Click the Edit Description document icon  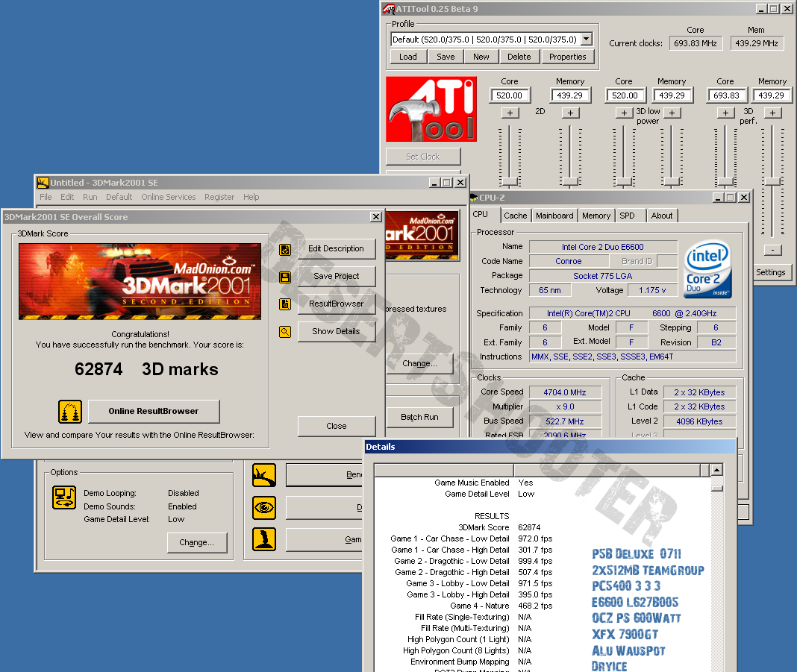pyautogui.click(x=285, y=249)
